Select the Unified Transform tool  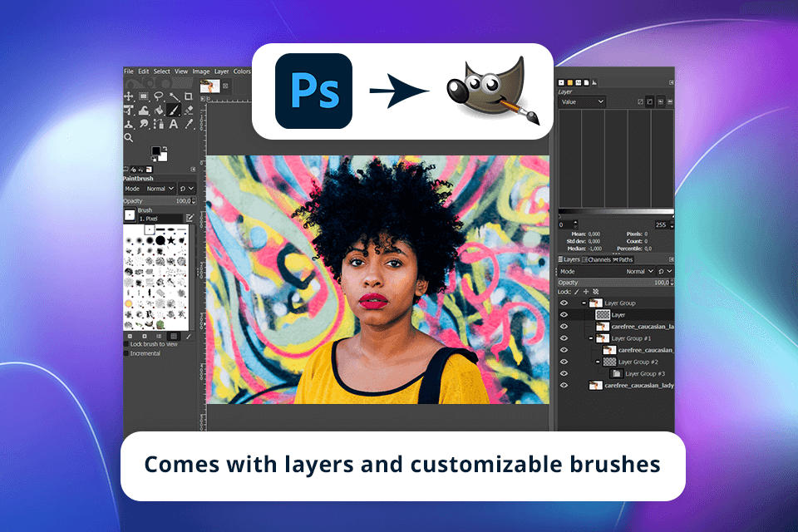(129, 110)
